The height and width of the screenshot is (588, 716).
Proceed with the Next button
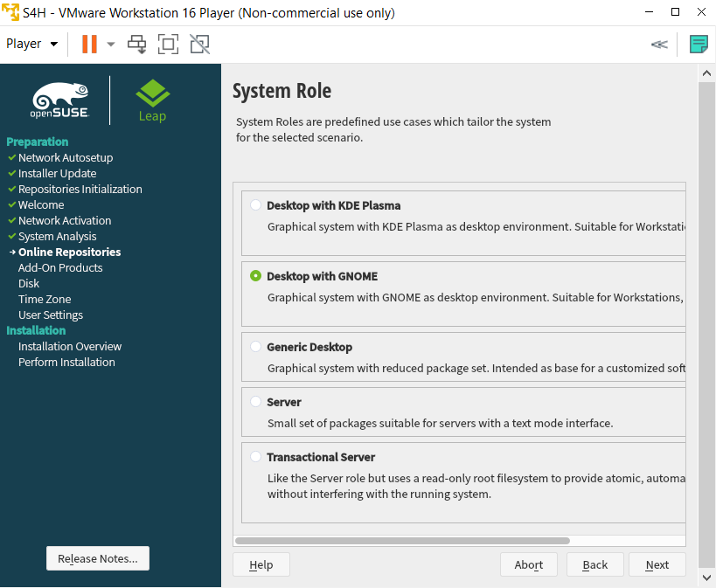657,564
